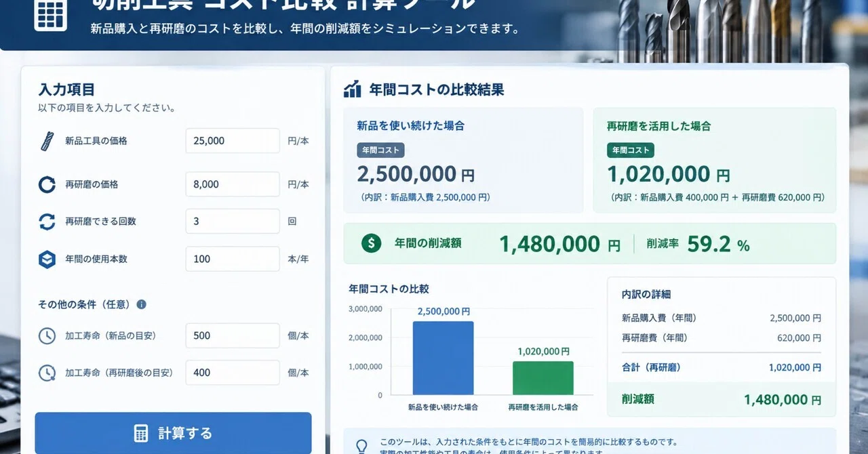The image size is (868, 454).
Task: Click the lightbulb icon in the note
Action: click(x=361, y=446)
